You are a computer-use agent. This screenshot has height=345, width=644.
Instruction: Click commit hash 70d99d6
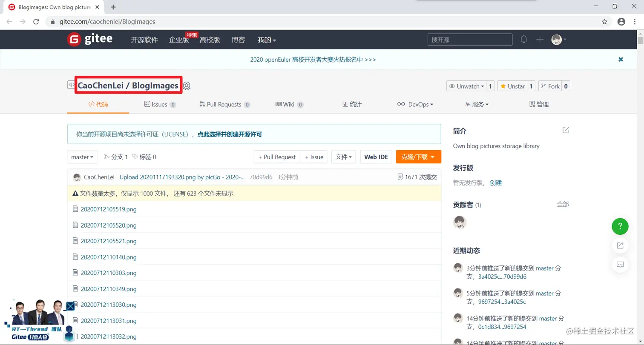(x=261, y=177)
